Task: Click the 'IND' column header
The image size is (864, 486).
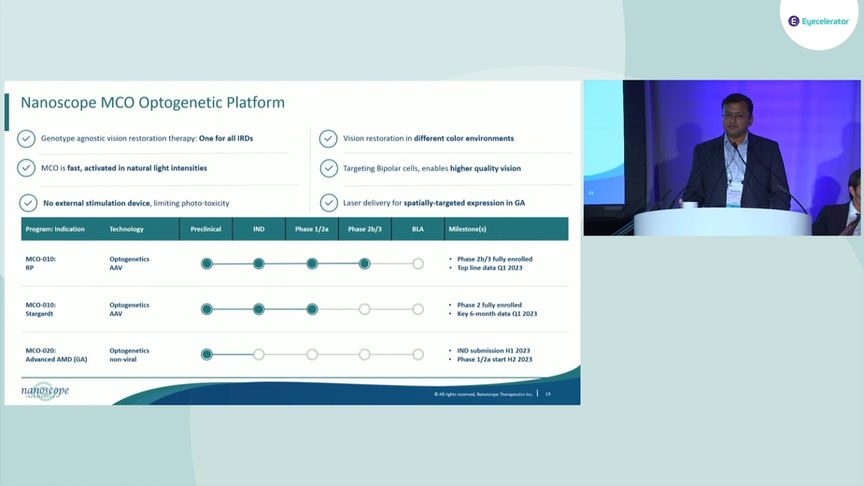Action: (x=259, y=229)
